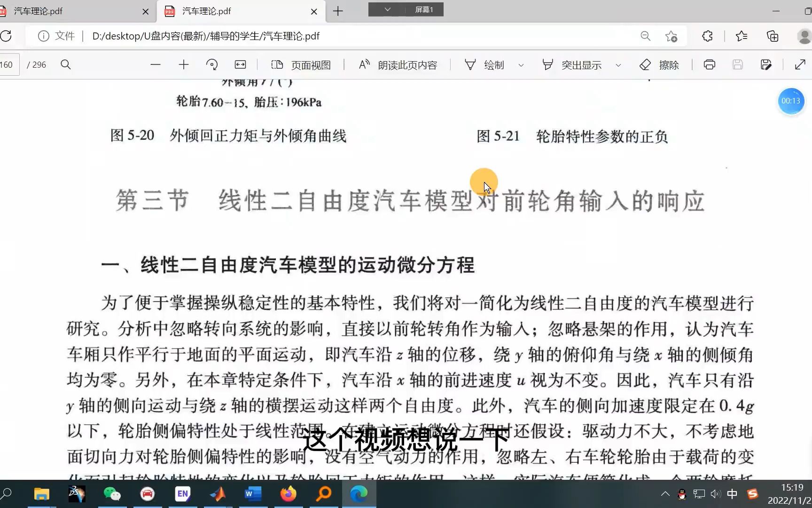Viewport: 812px width, 508px height.
Task: Open WeChat from the taskbar
Action: click(x=112, y=494)
